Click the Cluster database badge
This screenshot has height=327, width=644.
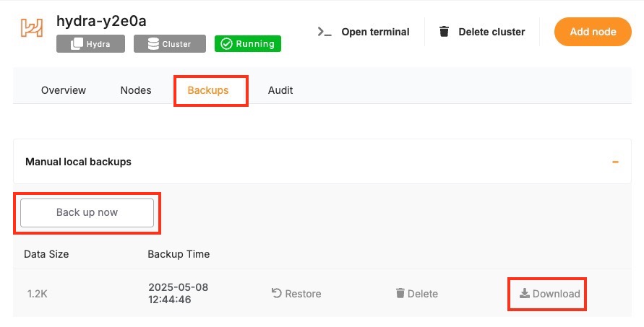coord(170,44)
